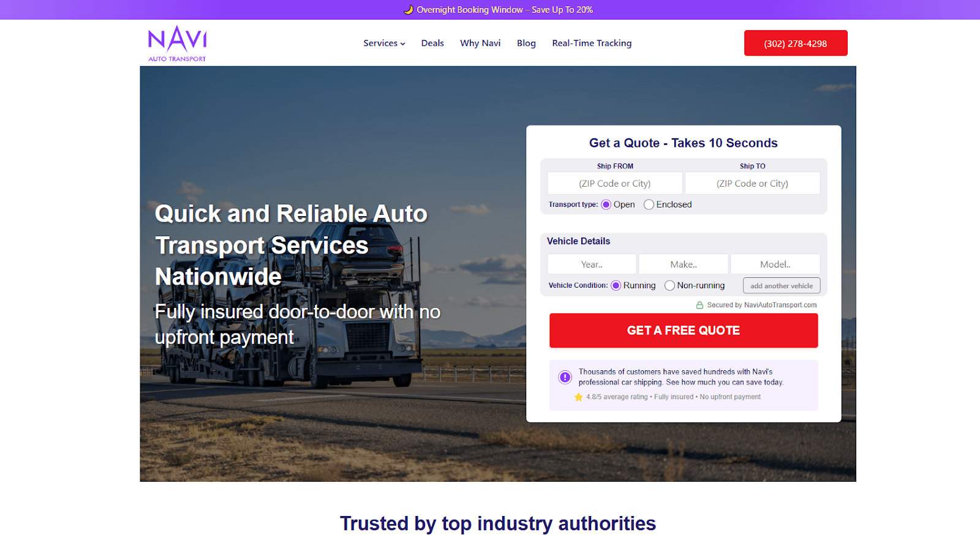The width and height of the screenshot is (980, 535).
Task: Click the add another vehicle button
Action: click(x=782, y=286)
